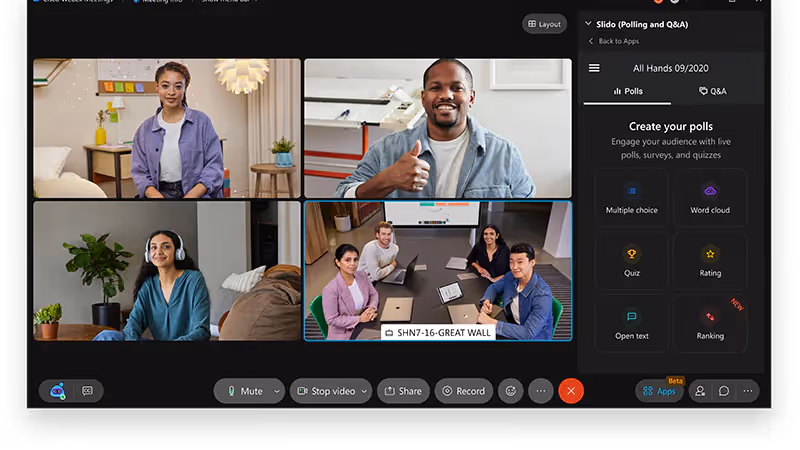Collapse the Slido panel chevron
The width and height of the screenshot is (800, 450).
(x=588, y=23)
